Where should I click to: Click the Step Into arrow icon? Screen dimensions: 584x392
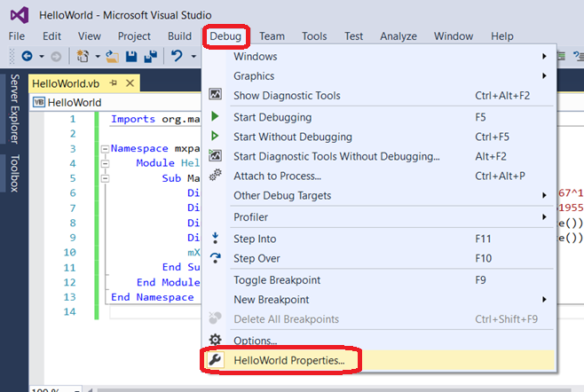(x=216, y=238)
